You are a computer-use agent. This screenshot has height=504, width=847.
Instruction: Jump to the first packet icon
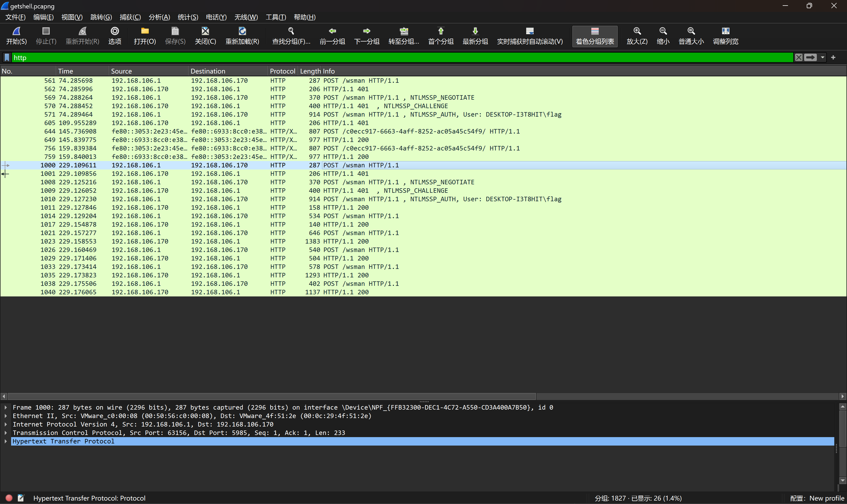pos(440,31)
